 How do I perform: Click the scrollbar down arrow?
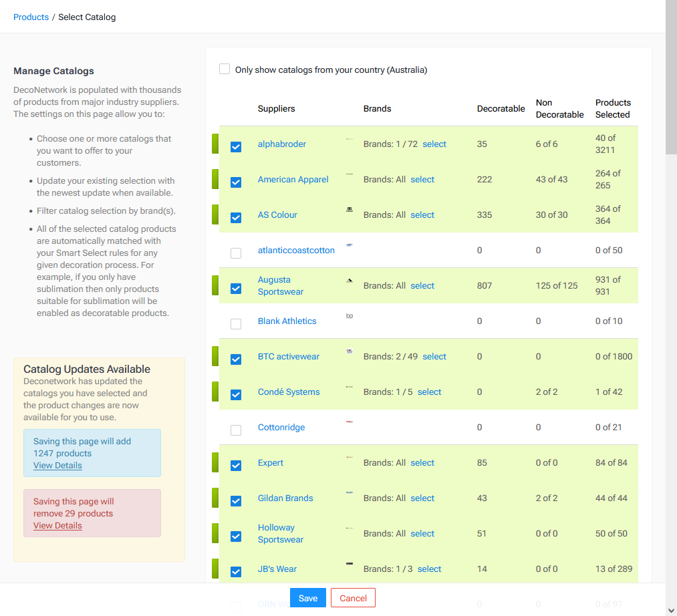coord(671,611)
